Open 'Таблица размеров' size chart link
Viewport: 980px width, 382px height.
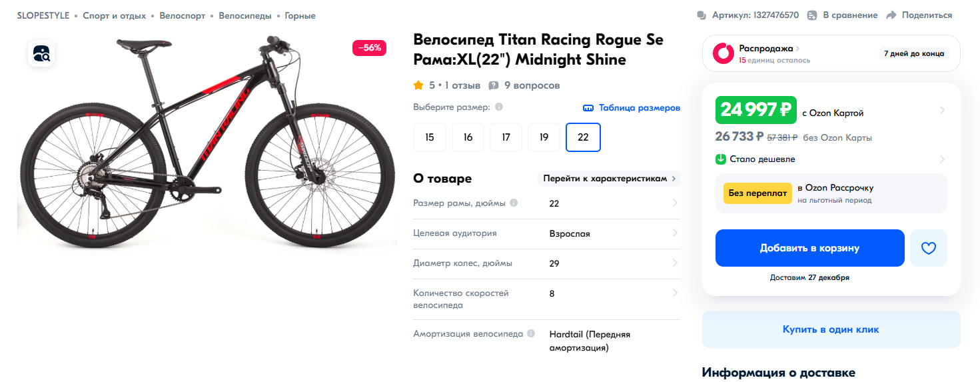(632, 107)
